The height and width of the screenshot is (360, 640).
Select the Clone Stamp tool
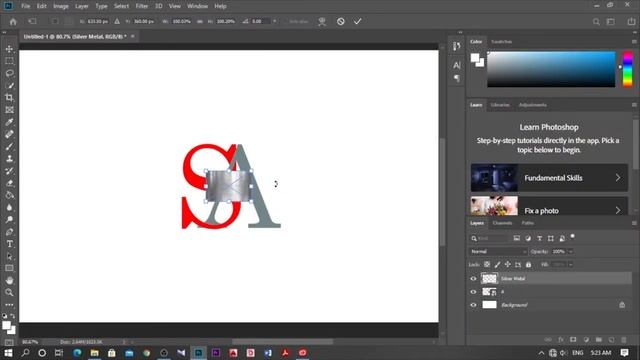pos(9,159)
